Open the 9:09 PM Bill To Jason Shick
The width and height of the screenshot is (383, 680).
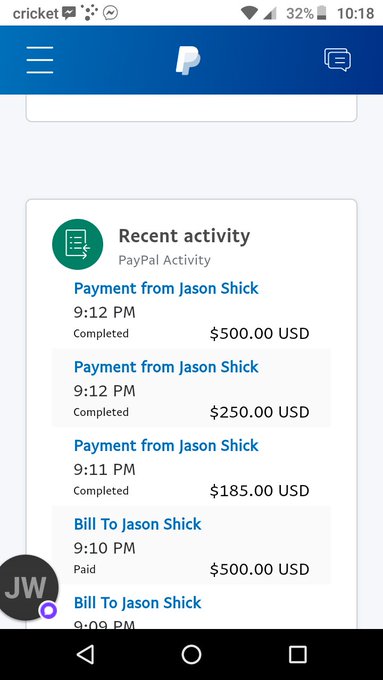click(191, 606)
